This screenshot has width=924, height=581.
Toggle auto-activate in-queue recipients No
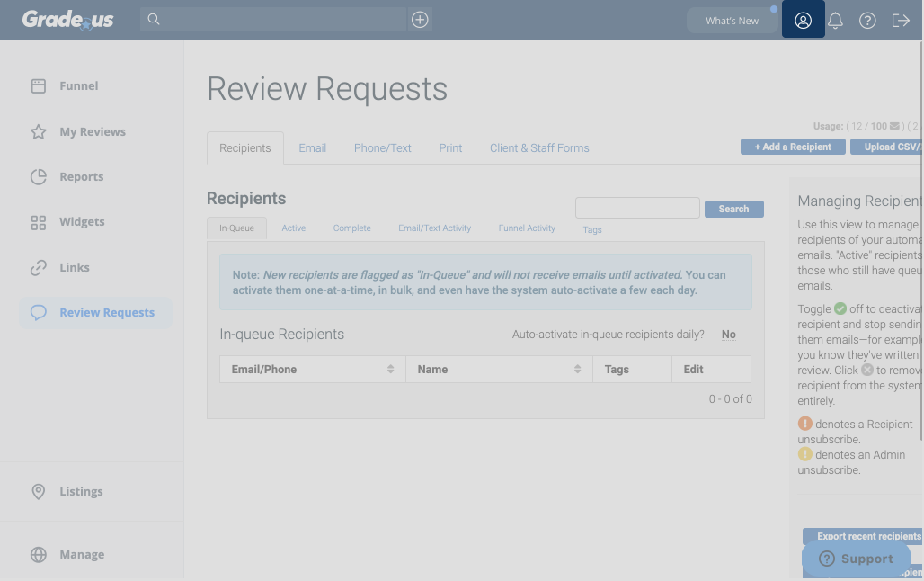coord(728,335)
